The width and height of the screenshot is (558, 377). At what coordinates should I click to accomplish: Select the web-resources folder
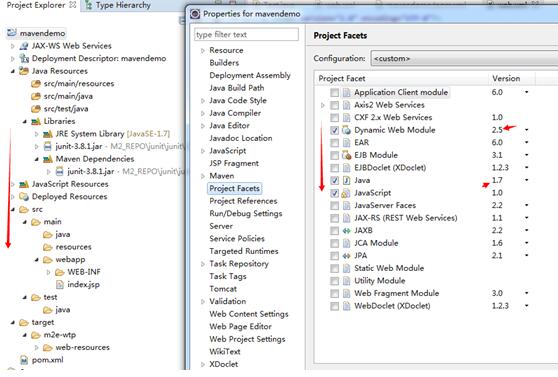tap(83, 347)
